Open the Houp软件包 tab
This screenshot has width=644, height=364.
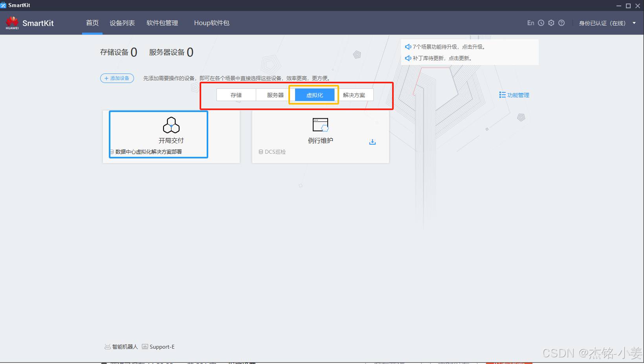tap(212, 23)
